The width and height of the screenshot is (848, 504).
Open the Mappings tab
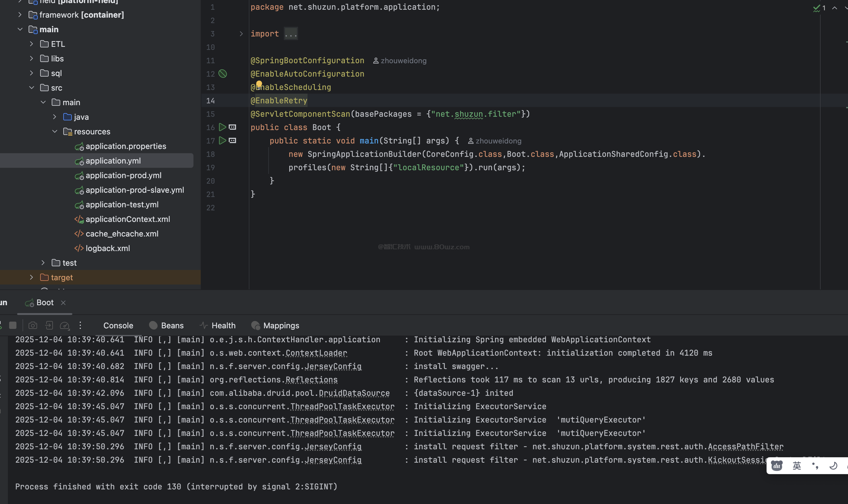point(275,325)
